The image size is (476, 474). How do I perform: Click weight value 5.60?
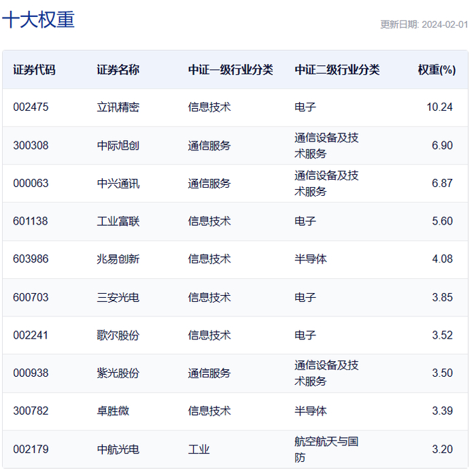point(442,222)
